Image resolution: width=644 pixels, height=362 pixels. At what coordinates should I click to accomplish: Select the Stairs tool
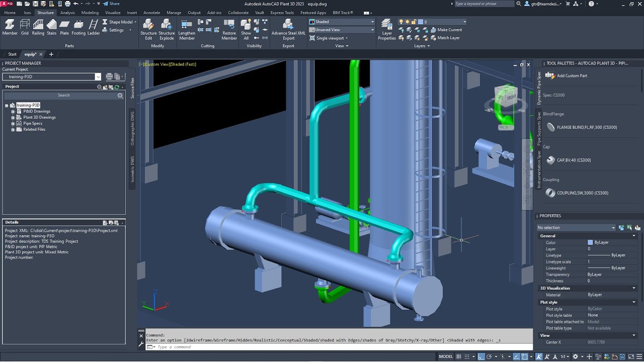[x=52, y=27]
